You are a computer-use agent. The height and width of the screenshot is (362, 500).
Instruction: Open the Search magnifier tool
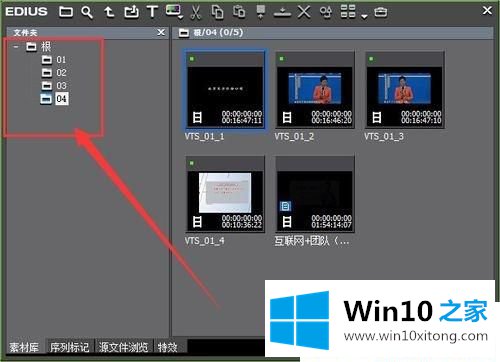(x=87, y=12)
